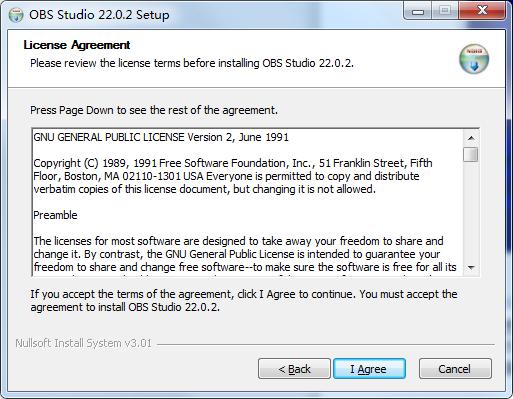
Task: Click the empty scrollbar track below the thumb
Action: (x=471, y=211)
